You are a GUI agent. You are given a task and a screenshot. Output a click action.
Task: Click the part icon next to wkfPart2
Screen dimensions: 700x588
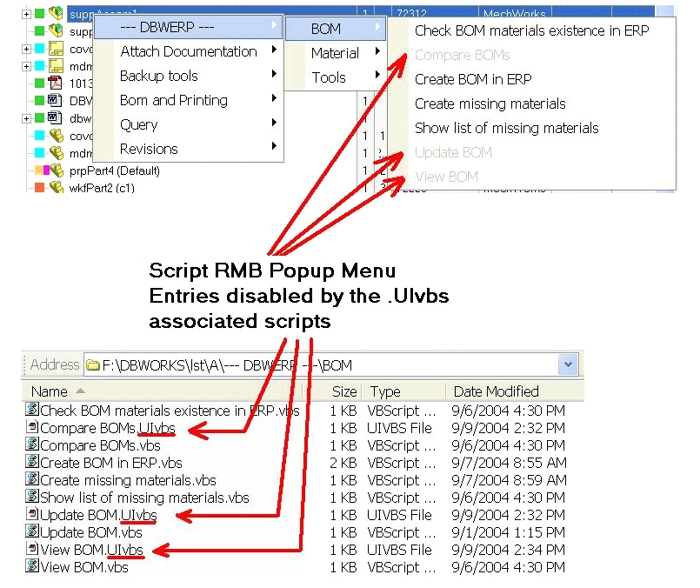[x=57, y=188]
